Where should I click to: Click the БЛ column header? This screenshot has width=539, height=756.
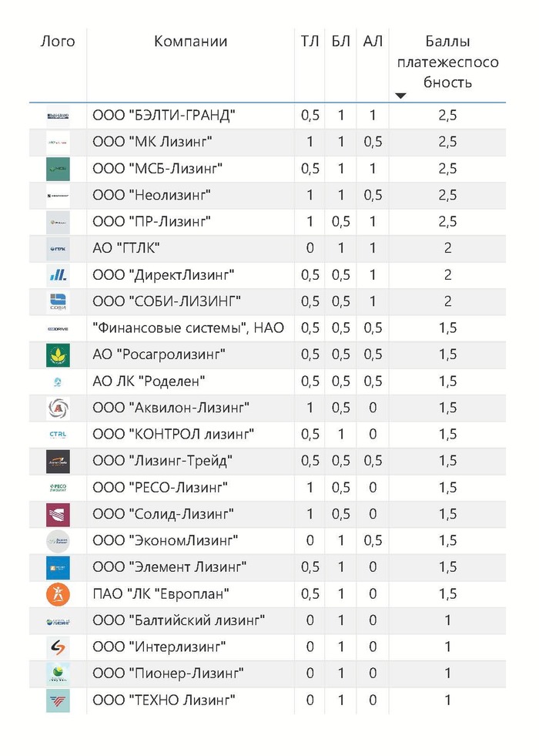(340, 42)
